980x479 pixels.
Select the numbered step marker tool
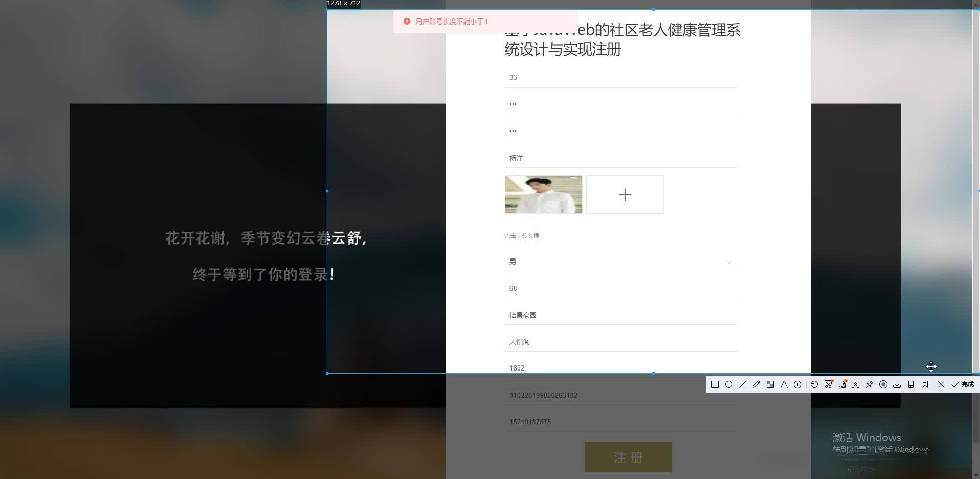click(798, 384)
